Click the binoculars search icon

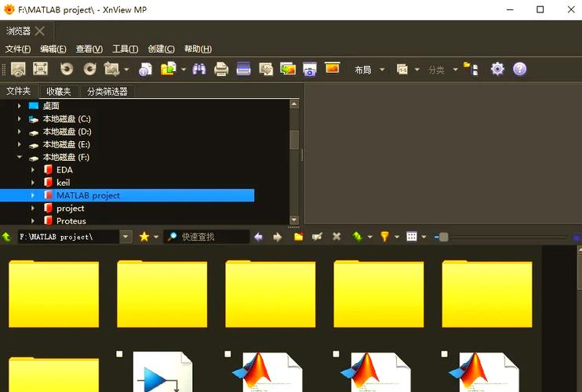pyautogui.click(x=199, y=69)
